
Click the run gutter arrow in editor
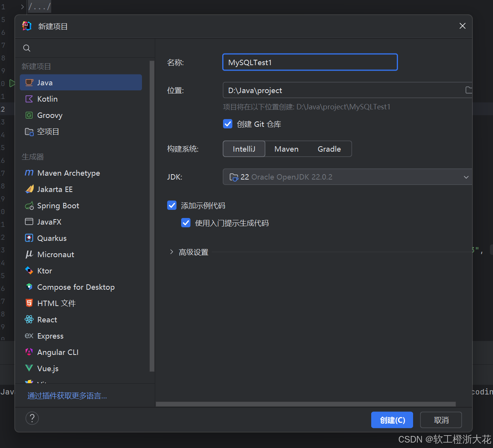12,83
